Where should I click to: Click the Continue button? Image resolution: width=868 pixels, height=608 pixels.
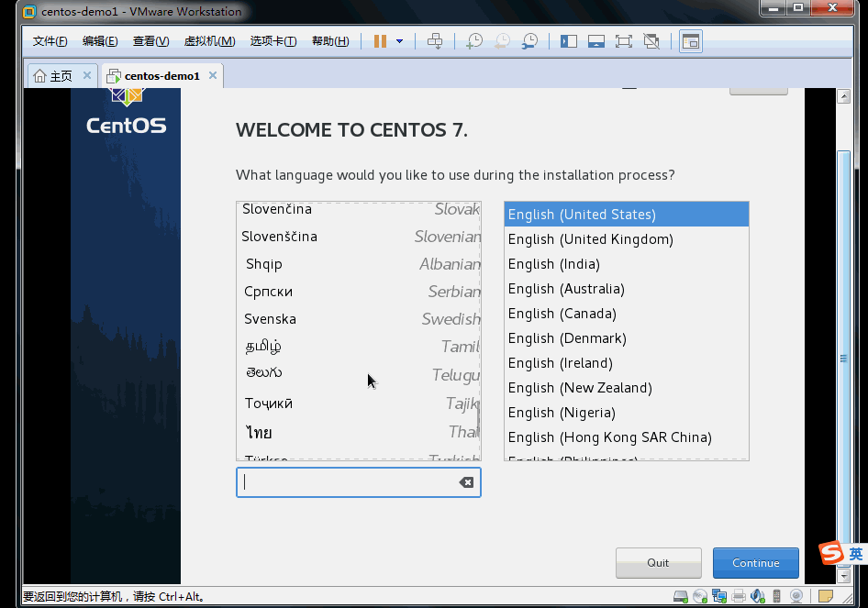click(x=756, y=563)
